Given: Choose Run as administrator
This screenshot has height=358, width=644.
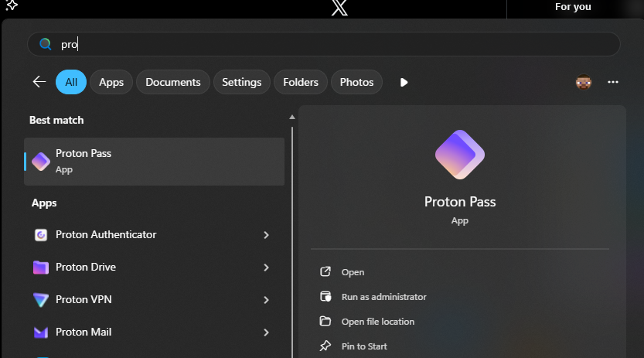Looking at the screenshot, I should pyautogui.click(x=384, y=297).
